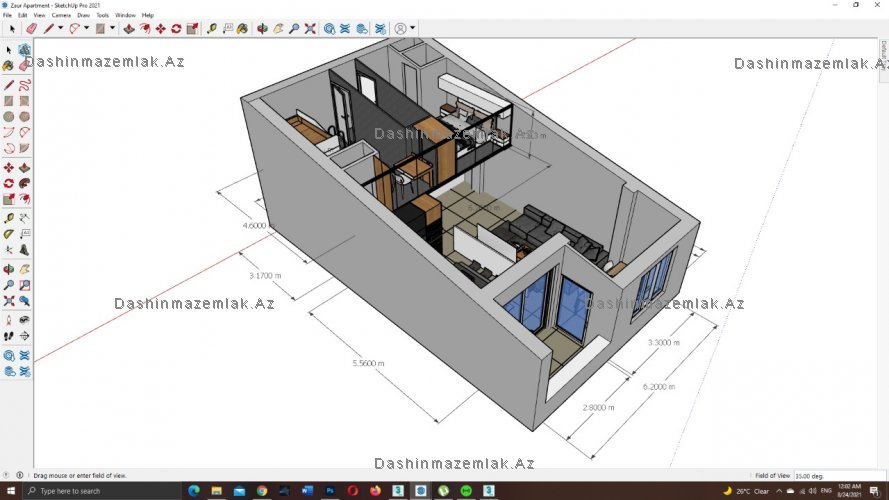
Task: Click the Windows Start button
Action: [x=8, y=491]
